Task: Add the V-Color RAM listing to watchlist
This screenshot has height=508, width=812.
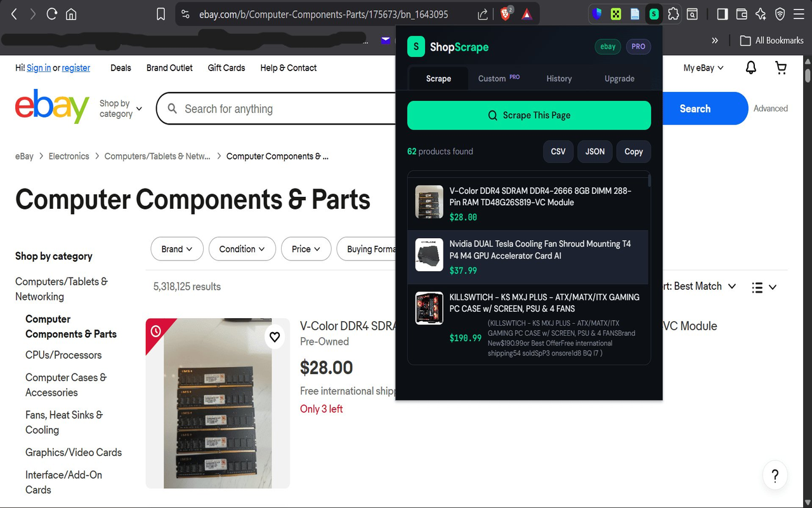Action: pyautogui.click(x=275, y=337)
